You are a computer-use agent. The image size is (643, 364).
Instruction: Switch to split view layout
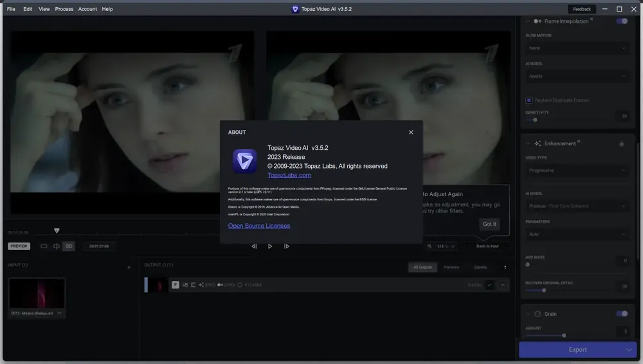(x=56, y=246)
